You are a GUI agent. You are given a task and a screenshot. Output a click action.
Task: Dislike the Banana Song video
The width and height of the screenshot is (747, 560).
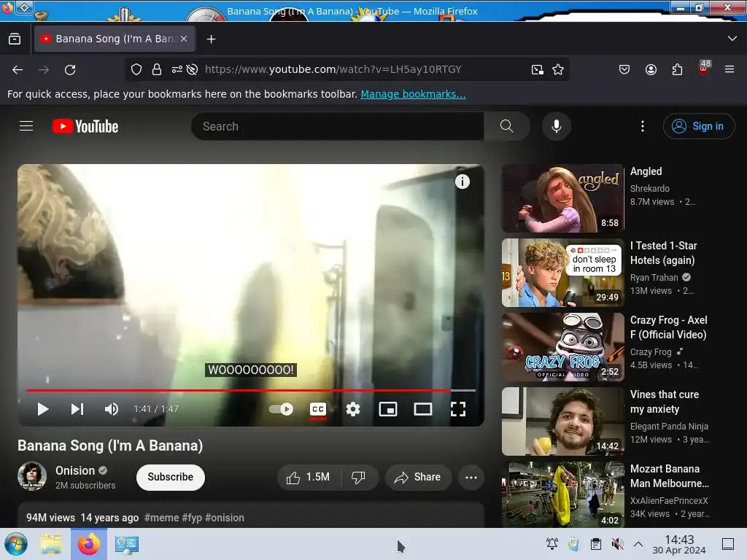pos(358,477)
